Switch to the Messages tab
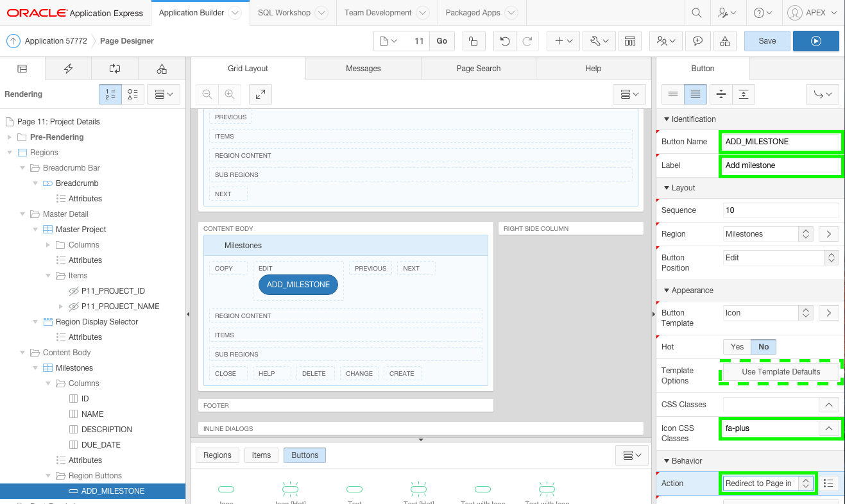Viewport: 845px width, 504px height. tap(363, 69)
